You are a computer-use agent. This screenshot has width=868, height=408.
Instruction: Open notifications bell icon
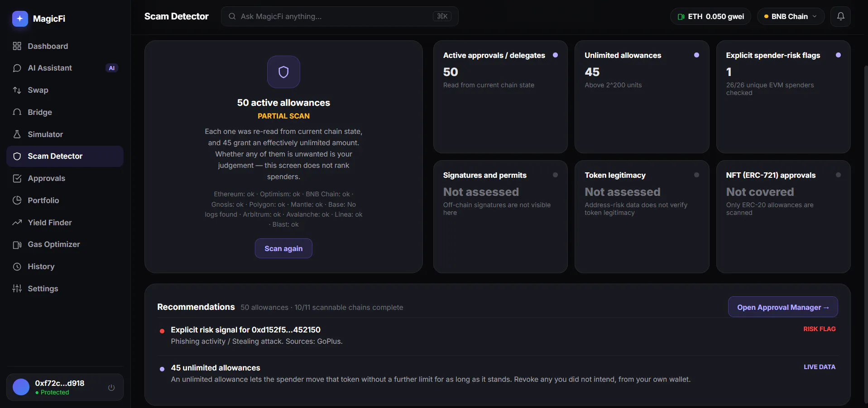pos(840,16)
